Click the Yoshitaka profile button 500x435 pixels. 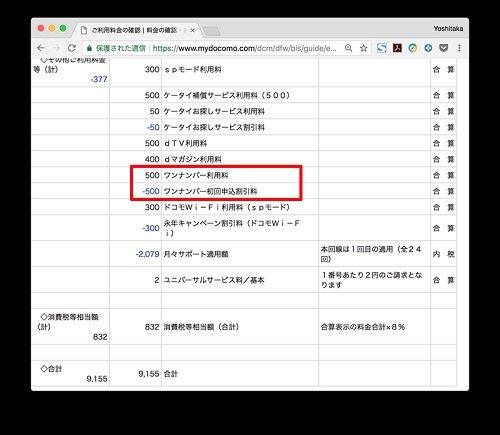click(448, 29)
